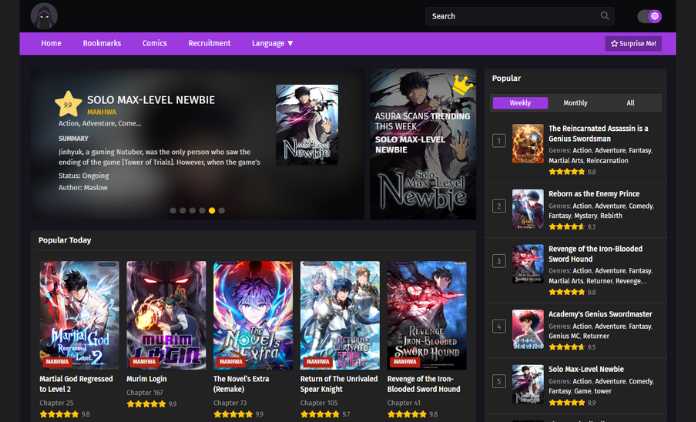This screenshot has height=422, width=696.
Task: Toggle the dark mode switch
Action: click(x=649, y=16)
